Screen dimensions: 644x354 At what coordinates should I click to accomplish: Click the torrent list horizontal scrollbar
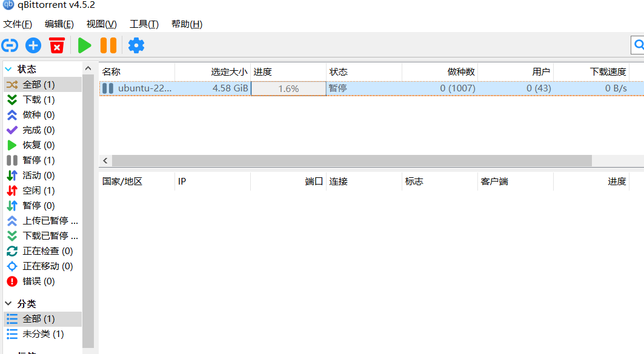coord(351,160)
